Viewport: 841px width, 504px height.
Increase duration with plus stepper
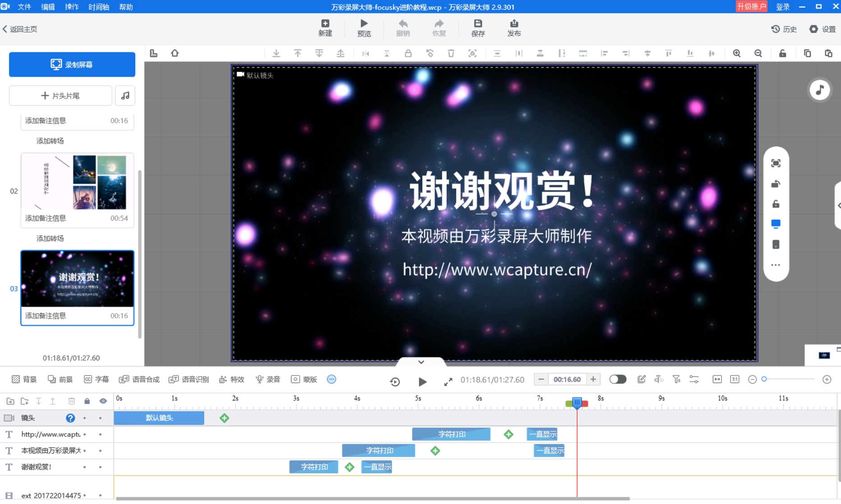point(593,379)
